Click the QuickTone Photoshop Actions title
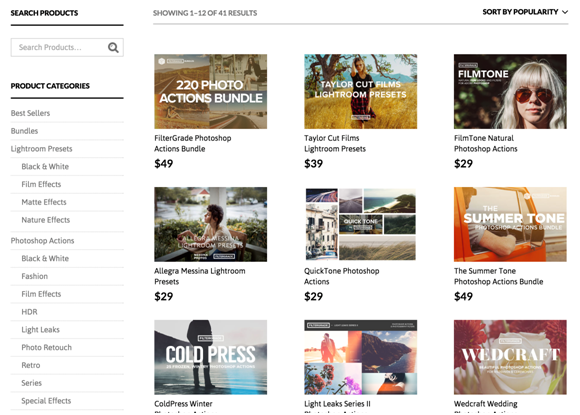The image size is (580, 415). (341, 276)
